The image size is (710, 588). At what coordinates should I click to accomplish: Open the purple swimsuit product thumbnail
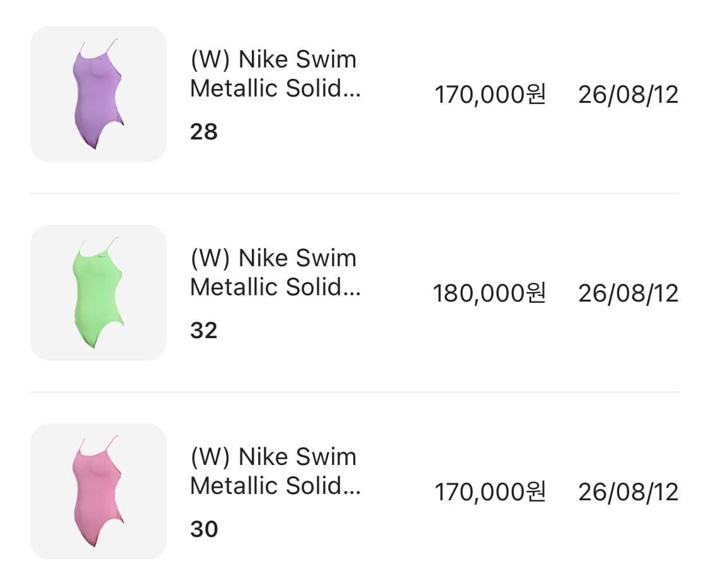point(98,94)
